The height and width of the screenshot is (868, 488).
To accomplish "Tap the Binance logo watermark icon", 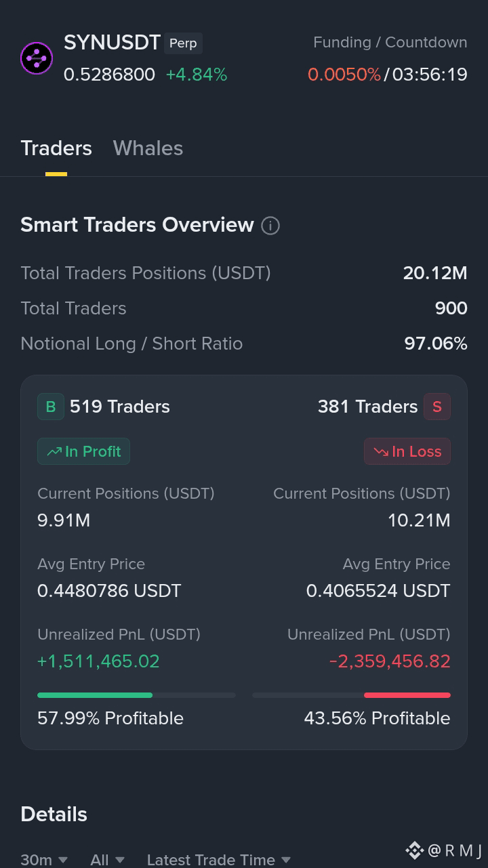I will click(x=414, y=850).
